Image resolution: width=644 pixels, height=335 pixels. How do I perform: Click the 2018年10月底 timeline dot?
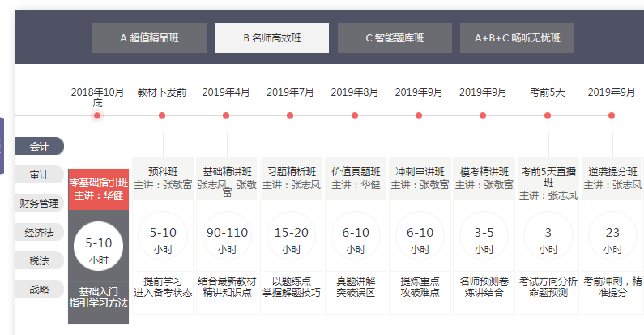pos(97,116)
